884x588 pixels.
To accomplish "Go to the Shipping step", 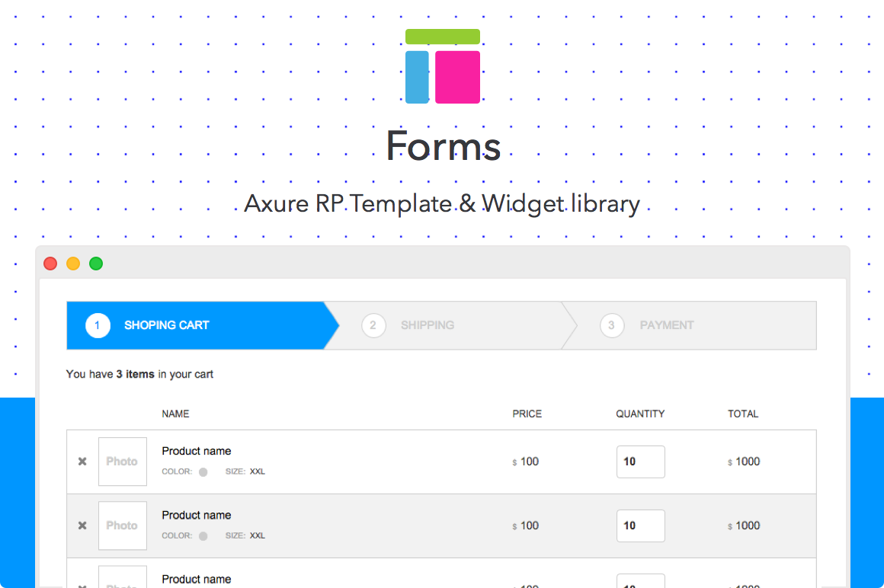I will pos(427,325).
